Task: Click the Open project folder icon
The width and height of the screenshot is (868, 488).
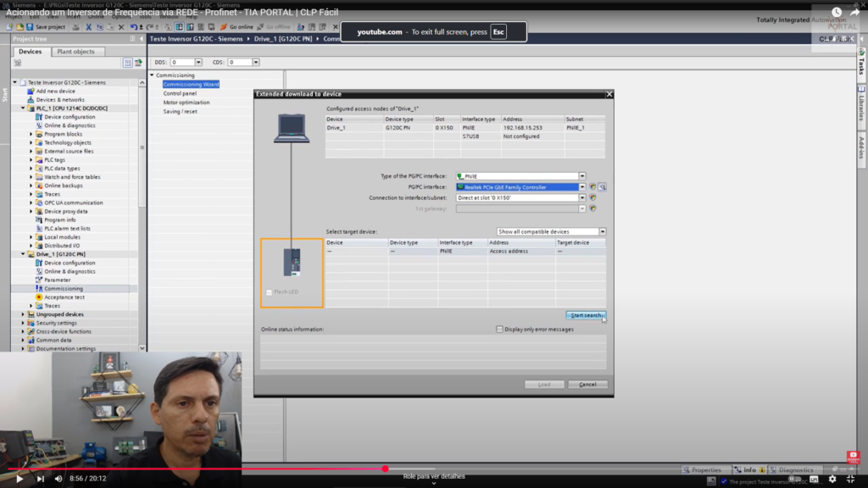Action: coord(19,27)
